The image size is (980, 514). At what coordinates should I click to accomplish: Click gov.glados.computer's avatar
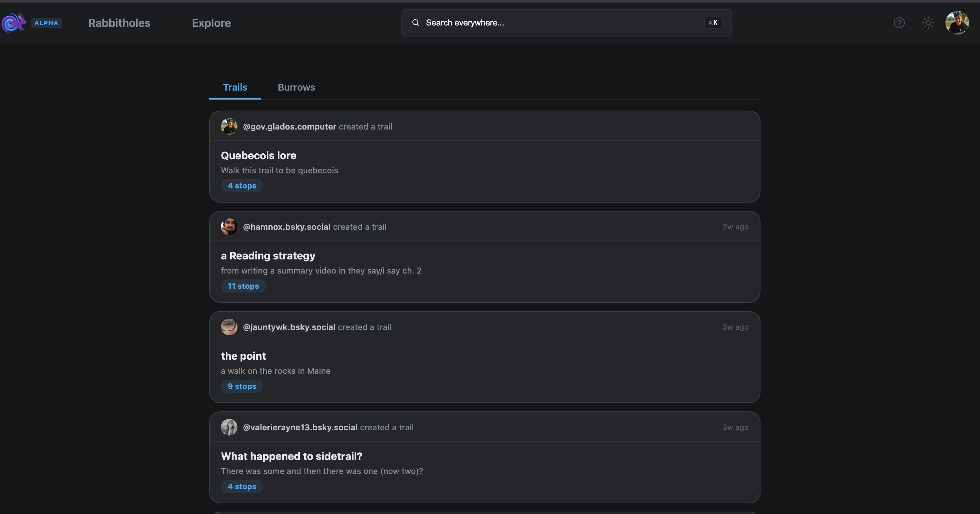point(229,126)
